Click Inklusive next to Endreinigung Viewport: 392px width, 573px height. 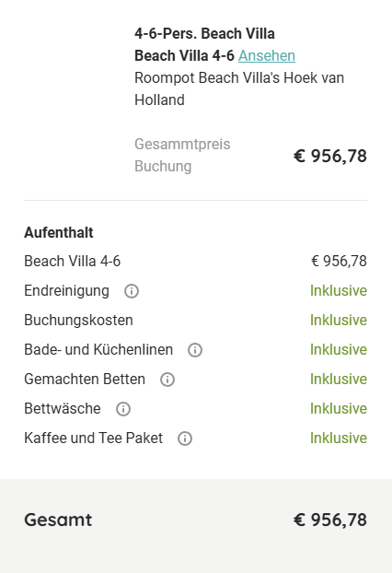339,291
